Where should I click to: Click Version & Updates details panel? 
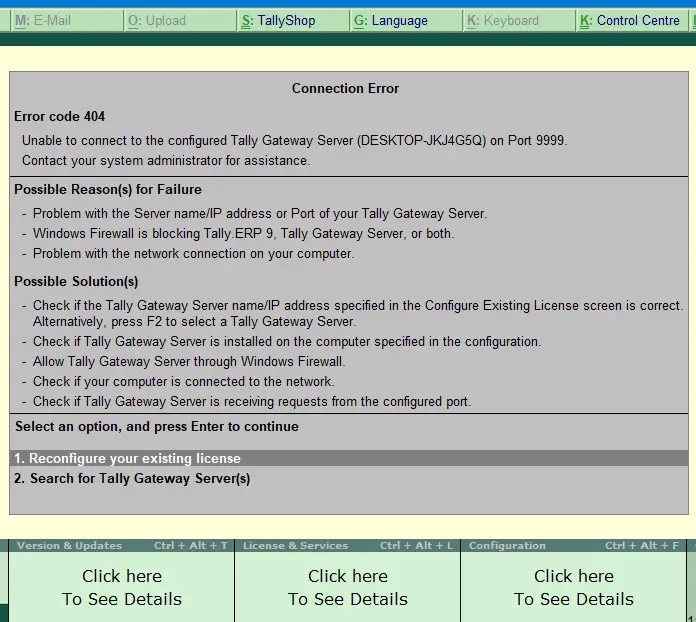tap(122, 587)
